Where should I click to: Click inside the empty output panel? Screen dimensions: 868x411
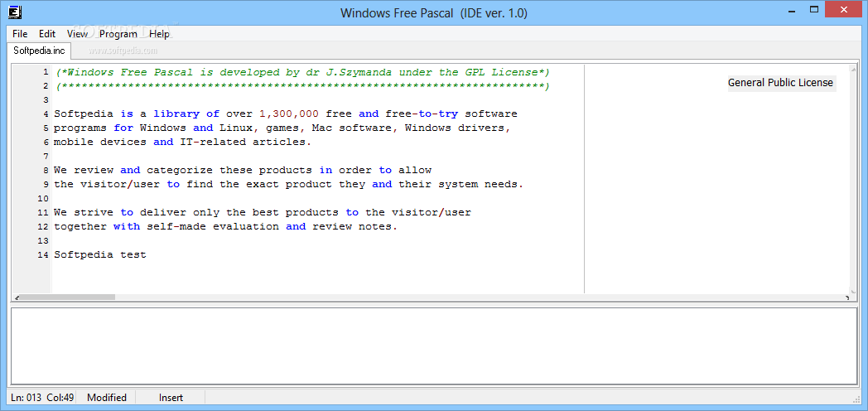click(433, 346)
